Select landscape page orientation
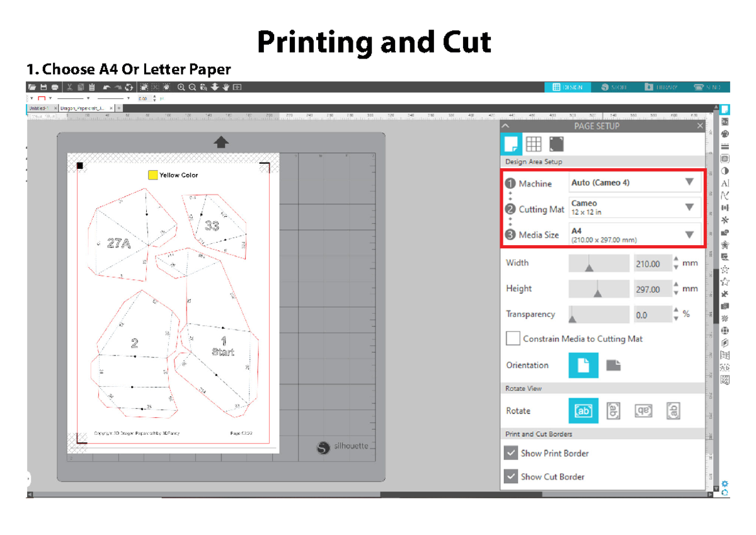 coord(613,365)
